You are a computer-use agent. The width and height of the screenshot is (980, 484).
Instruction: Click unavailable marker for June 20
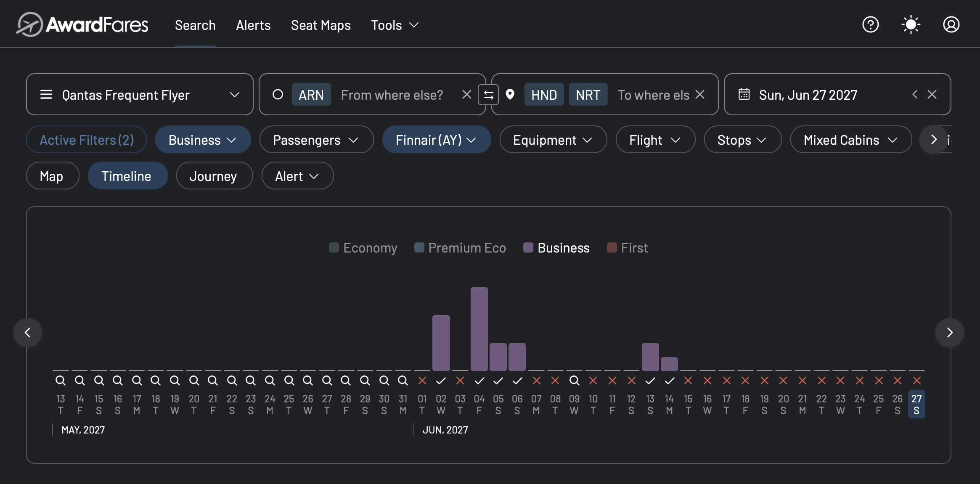pos(783,380)
